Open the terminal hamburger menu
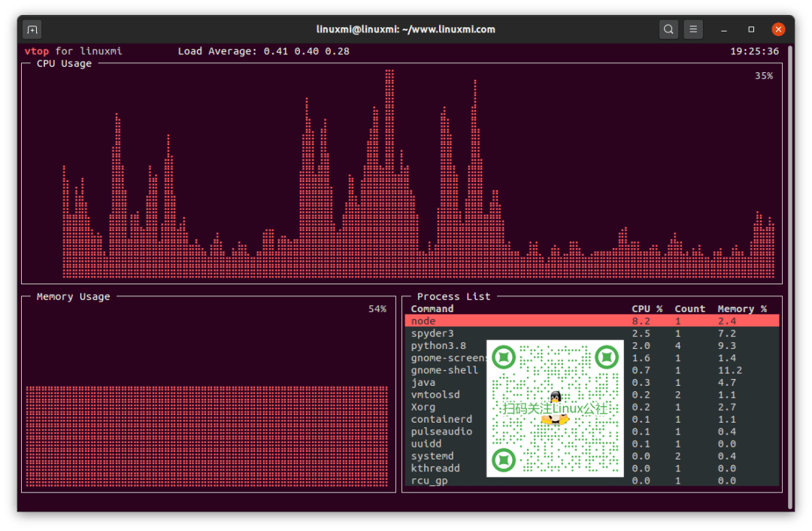The image size is (812, 531). tap(693, 30)
